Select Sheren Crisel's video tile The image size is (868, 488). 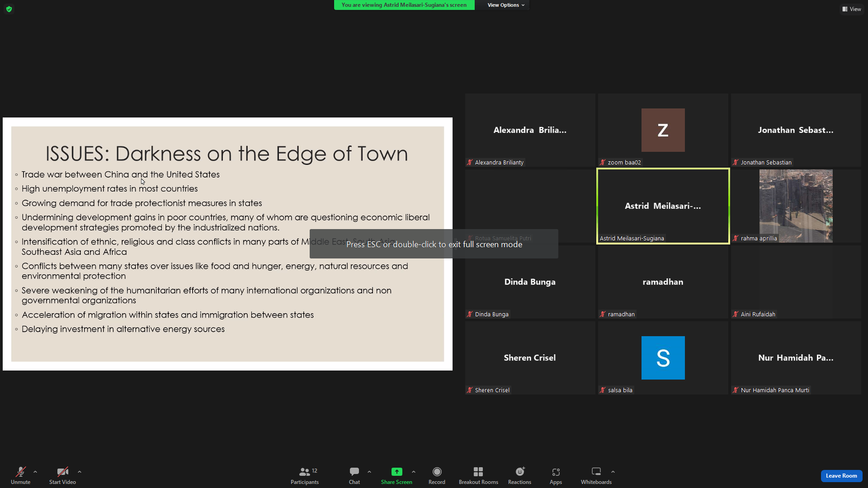point(530,358)
